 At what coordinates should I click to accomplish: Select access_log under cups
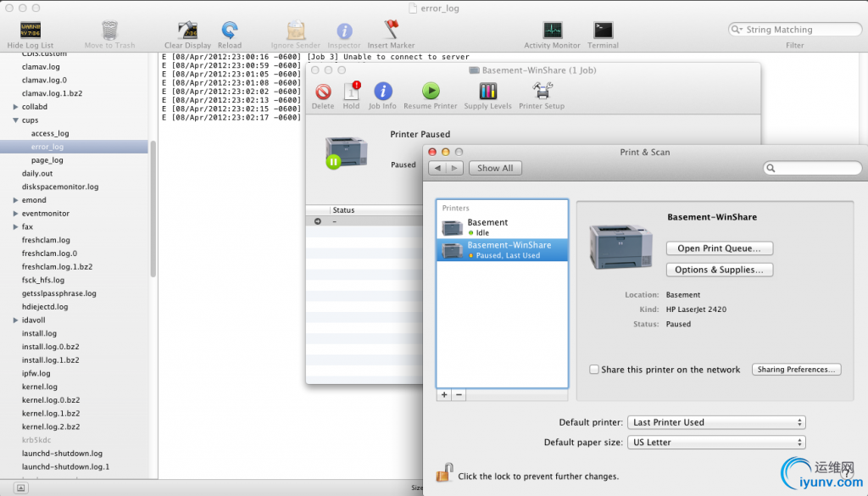(50, 133)
